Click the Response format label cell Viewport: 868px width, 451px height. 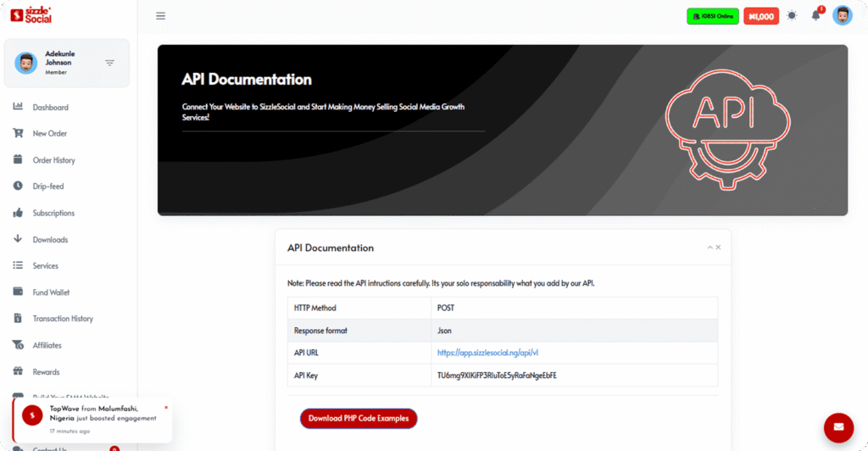[359, 331]
